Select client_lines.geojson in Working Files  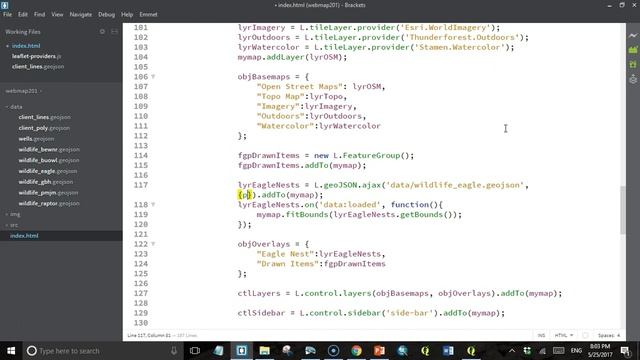38,67
